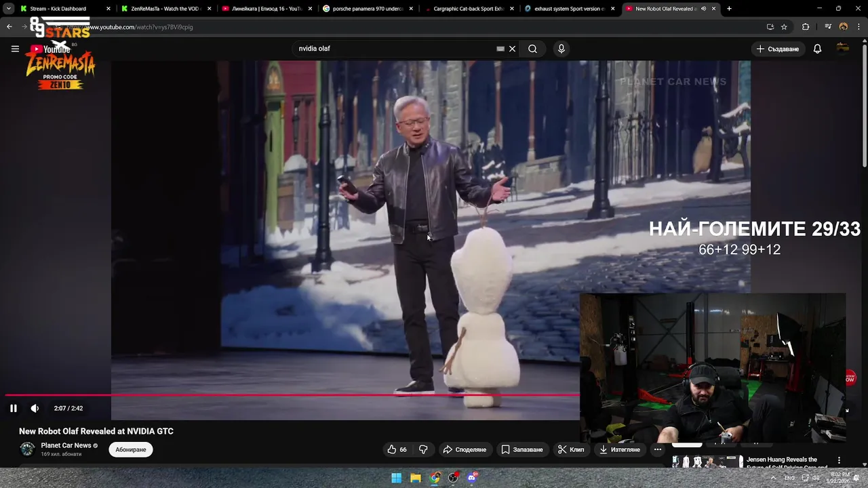Switch the ENG input language indicator
The width and height of the screenshot is (868, 488).
coord(789,478)
